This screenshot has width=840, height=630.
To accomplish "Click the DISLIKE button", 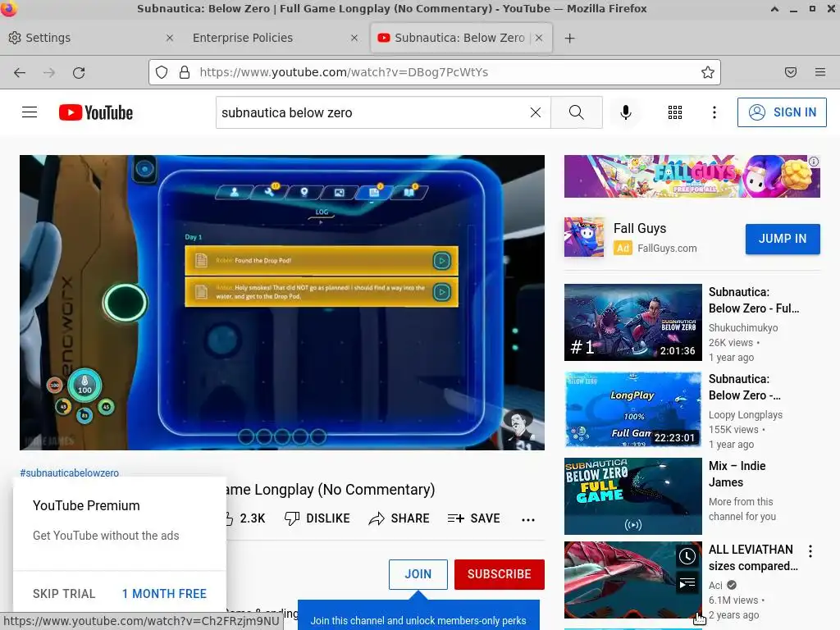I will pos(317,518).
